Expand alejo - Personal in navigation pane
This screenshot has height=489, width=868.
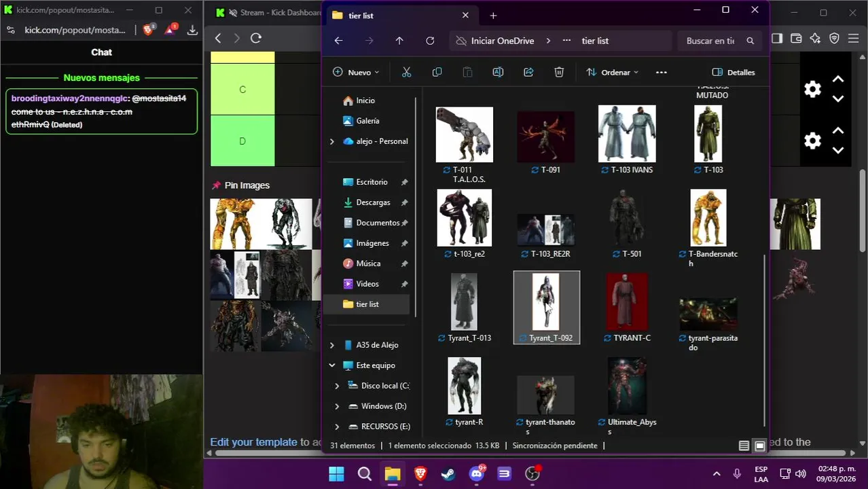[331, 141]
